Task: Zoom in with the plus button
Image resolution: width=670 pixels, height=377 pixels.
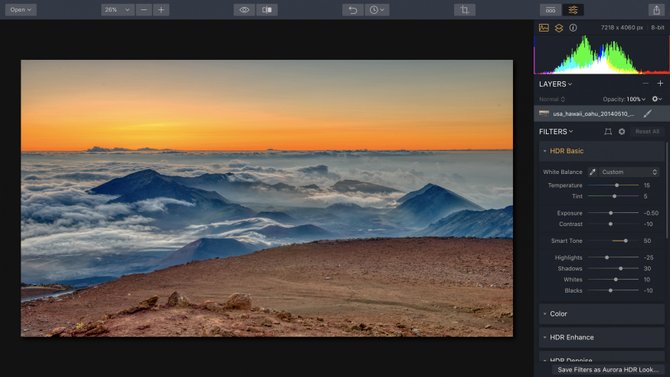Action: (x=161, y=10)
